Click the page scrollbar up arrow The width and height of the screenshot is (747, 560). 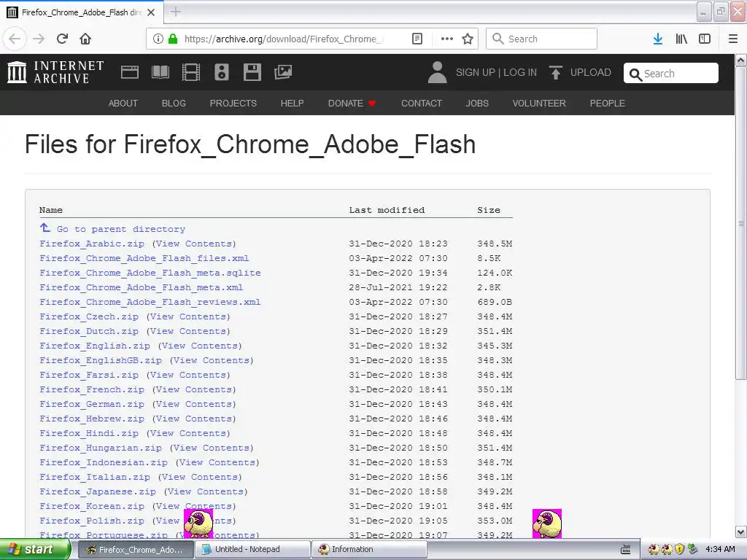pos(741,60)
